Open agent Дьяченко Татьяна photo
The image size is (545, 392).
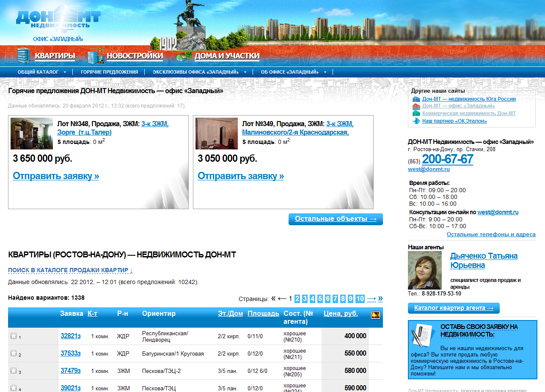(x=425, y=270)
